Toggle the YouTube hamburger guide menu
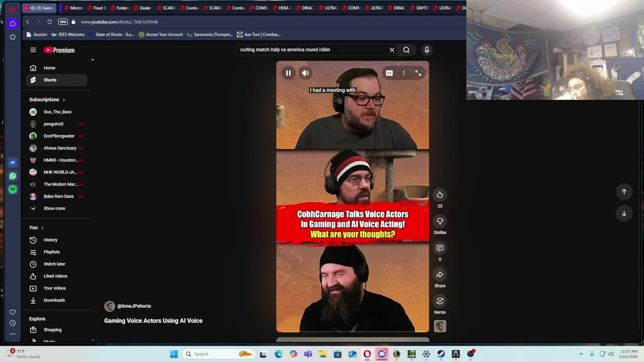The image size is (644, 362). tap(33, 50)
